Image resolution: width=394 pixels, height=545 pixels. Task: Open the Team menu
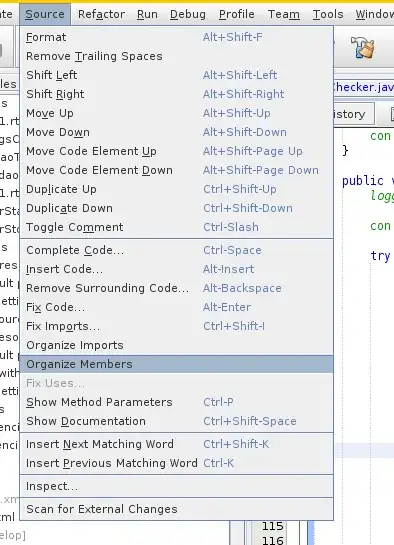click(x=284, y=14)
